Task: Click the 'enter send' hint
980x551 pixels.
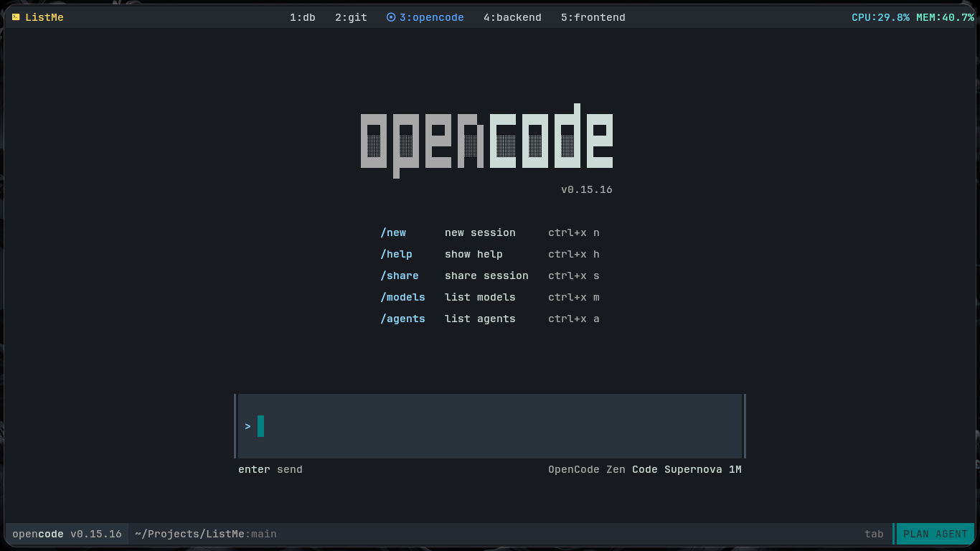Action: (x=270, y=470)
